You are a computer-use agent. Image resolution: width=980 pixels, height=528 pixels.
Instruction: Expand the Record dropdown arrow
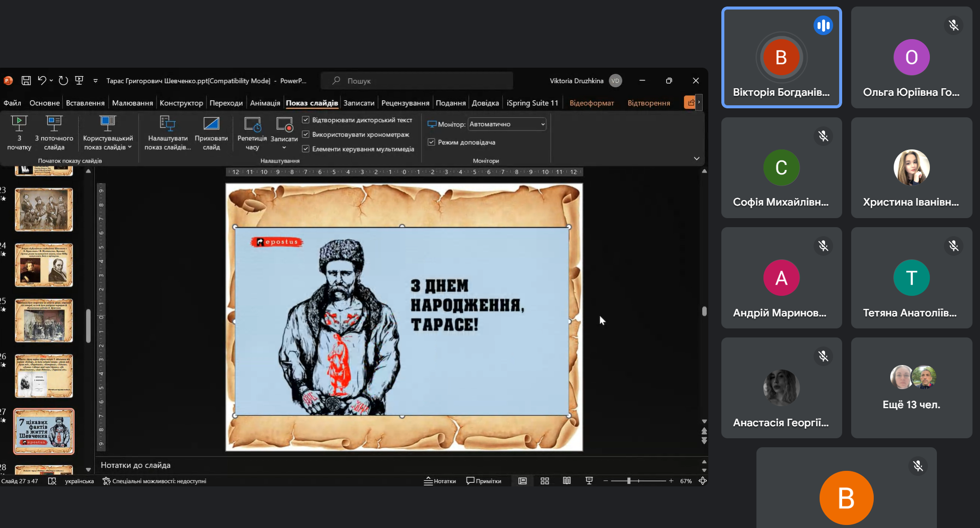(x=284, y=147)
